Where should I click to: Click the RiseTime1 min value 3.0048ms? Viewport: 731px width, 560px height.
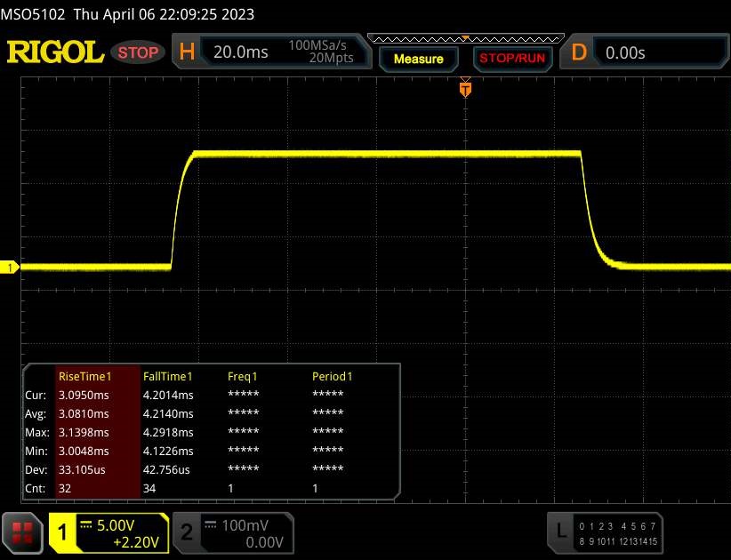coord(84,451)
